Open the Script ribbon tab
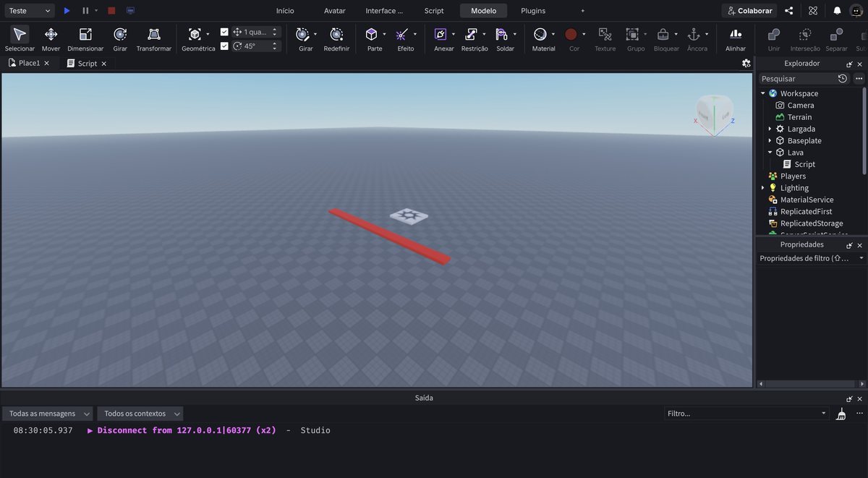The height and width of the screenshot is (478, 868). click(x=434, y=11)
